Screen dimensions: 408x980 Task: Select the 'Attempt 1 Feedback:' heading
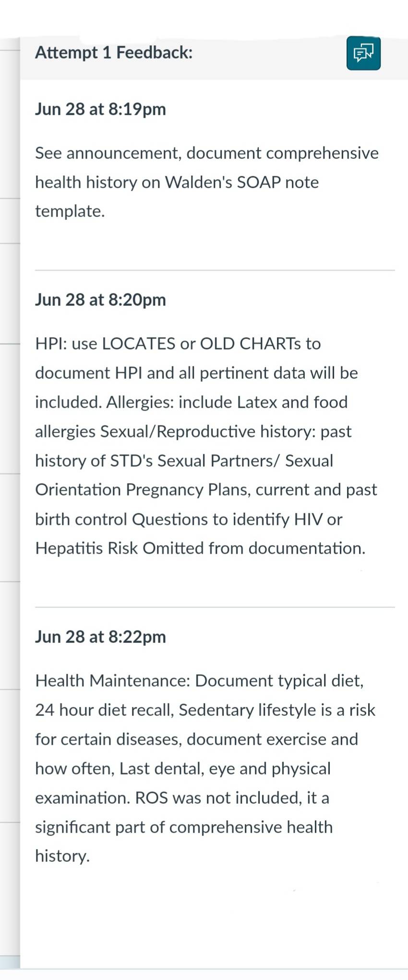(114, 52)
